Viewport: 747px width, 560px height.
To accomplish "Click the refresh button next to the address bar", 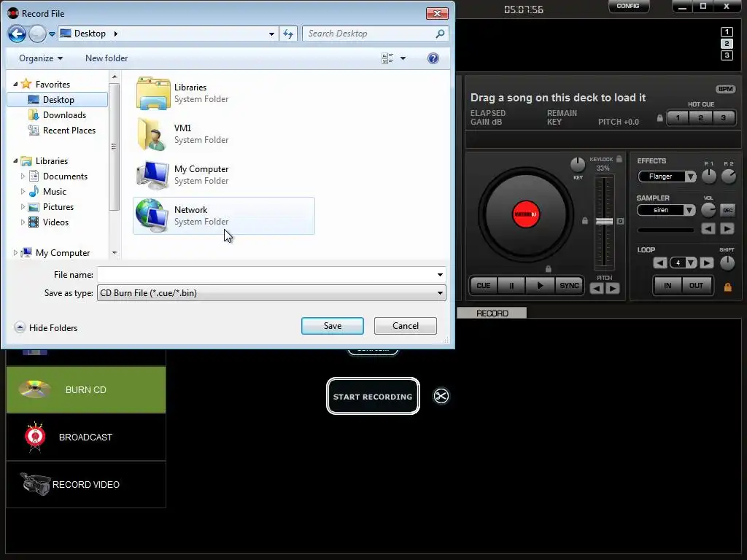I will tap(288, 34).
